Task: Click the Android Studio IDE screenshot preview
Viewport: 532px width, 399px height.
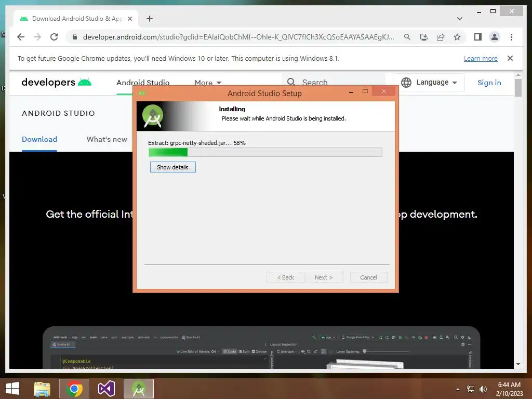Action: pyautogui.click(x=261, y=348)
